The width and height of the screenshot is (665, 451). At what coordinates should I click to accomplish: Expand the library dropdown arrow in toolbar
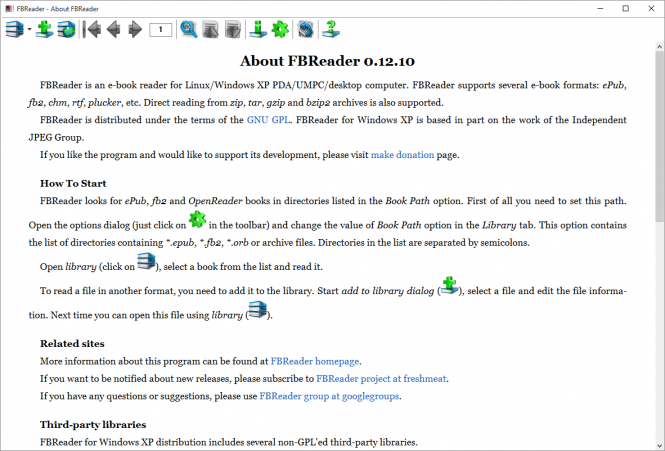point(29,29)
